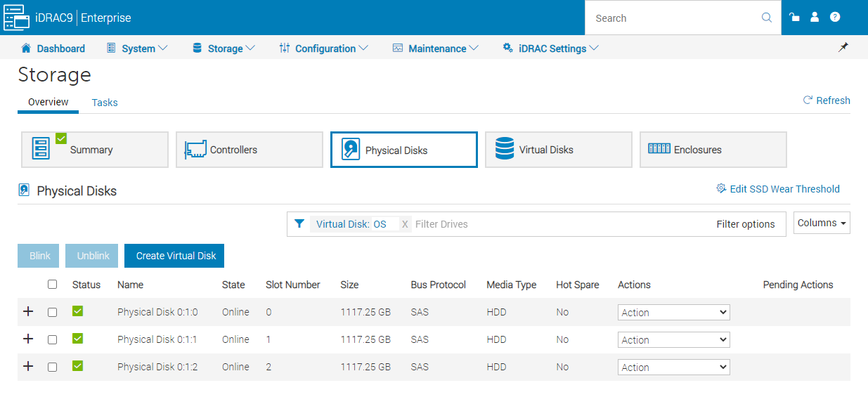The image size is (868, 397).
Task: Open the Controllers tile
Action: pyautogui.click(x=250, y=150)
